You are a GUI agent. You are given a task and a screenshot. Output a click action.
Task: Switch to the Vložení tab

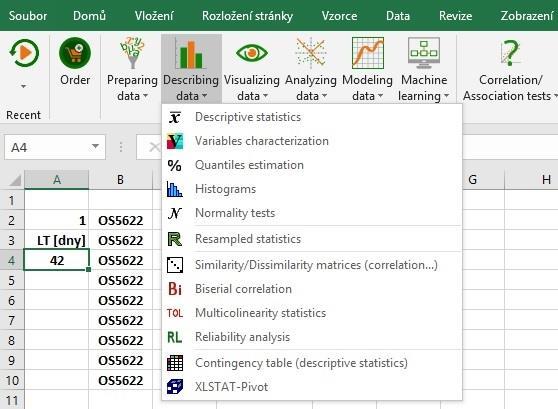click(x=154, y=16)
